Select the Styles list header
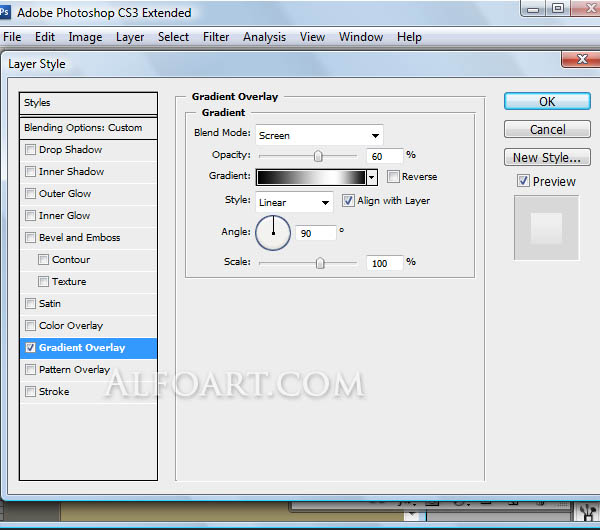600x530 pixels. [88, 103]
